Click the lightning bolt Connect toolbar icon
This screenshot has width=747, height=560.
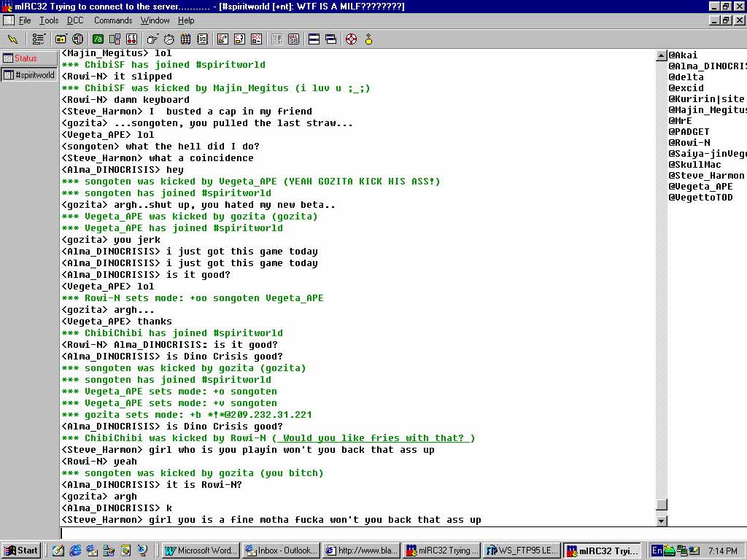pyautogui.click(x=12, y=39)
